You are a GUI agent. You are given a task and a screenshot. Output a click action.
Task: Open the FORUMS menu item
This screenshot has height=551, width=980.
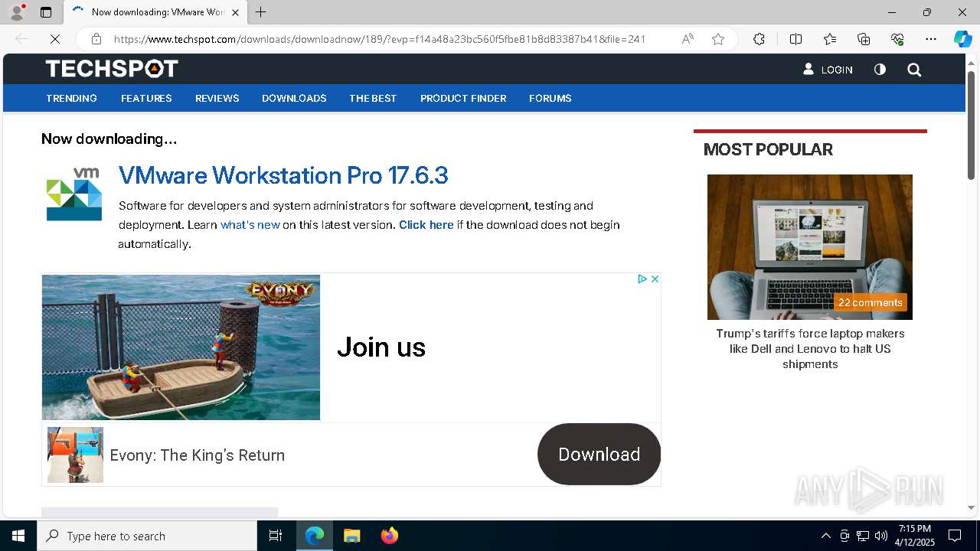(x=550, y=98)
